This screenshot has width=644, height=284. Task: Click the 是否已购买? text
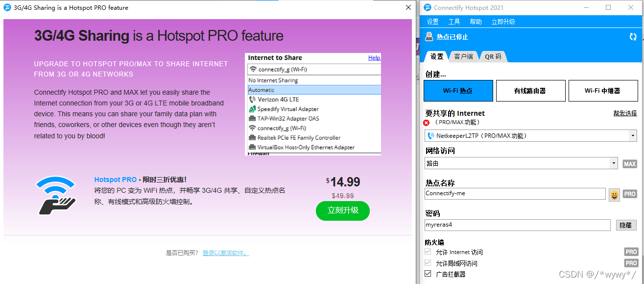point(182,253)
